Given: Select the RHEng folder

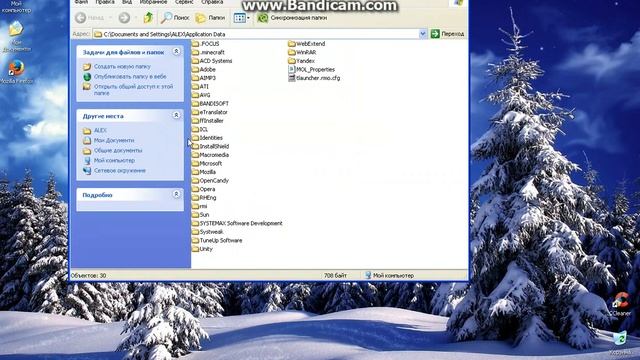Looking at the screenshot, I should 204,198.
